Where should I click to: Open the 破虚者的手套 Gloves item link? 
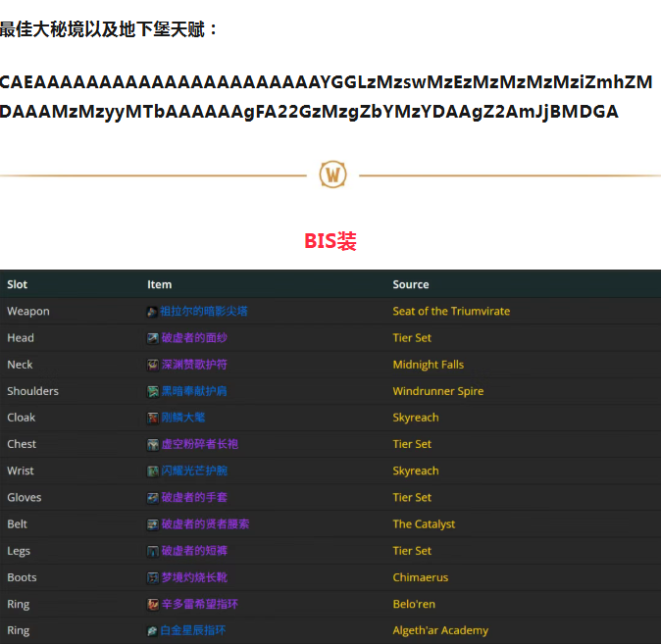coord(193,497)
